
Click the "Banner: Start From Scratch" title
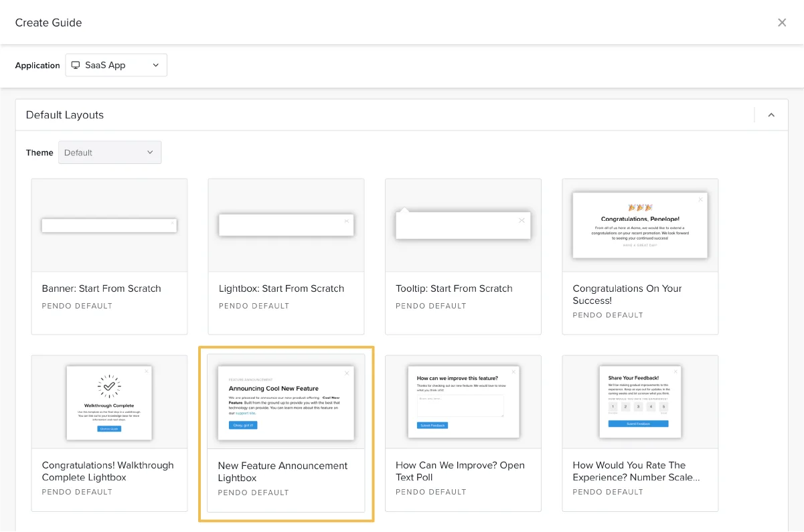[x=101, y=288]
